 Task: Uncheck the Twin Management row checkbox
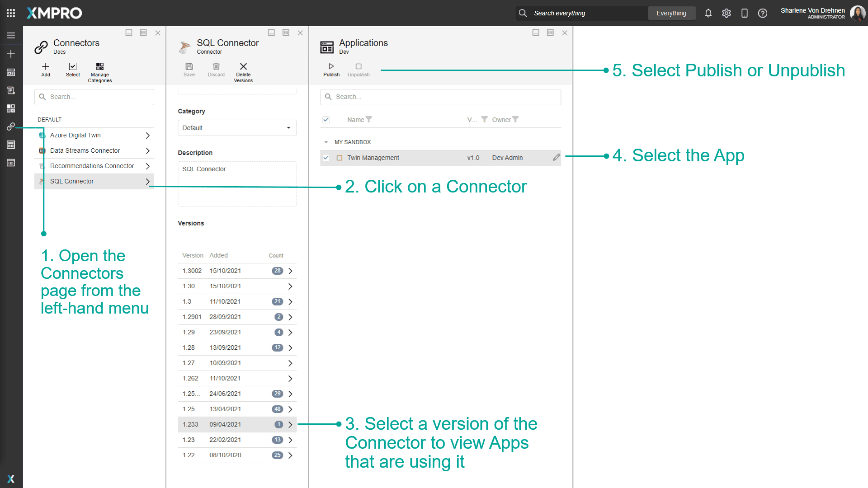pos(326,158)
